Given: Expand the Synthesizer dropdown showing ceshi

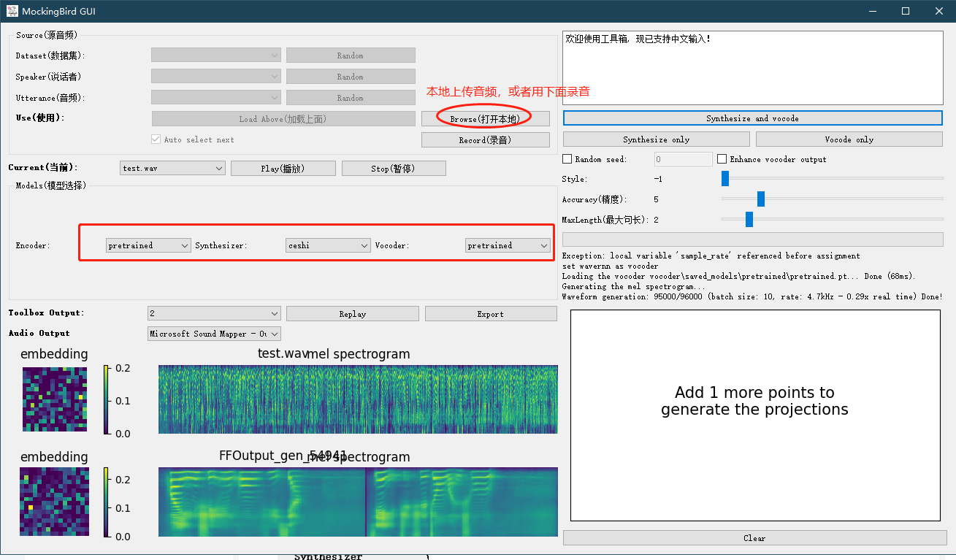Looking at the screenshot, I should [328, 246].
